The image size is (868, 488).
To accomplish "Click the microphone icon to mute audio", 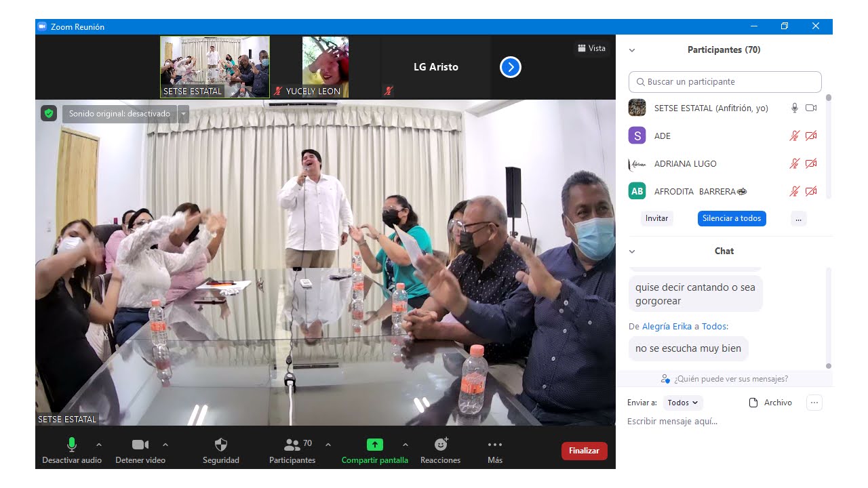I will pos(71,445).
